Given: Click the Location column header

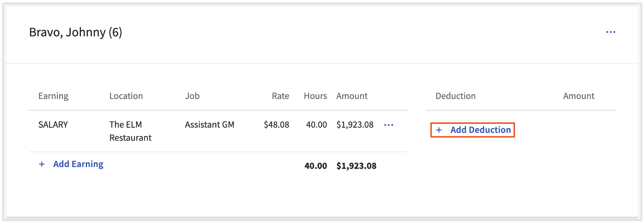Looking at the screenshot, I should tap(126, 96).
